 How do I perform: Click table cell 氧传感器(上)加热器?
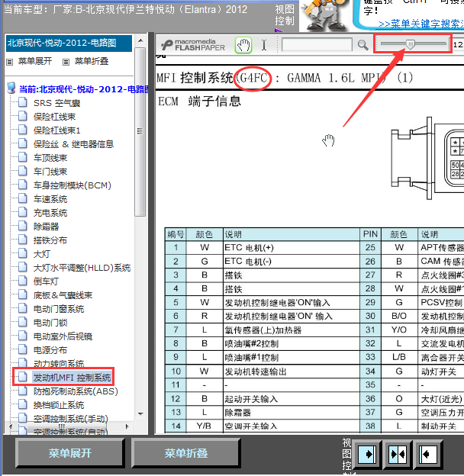coord(292,330)
